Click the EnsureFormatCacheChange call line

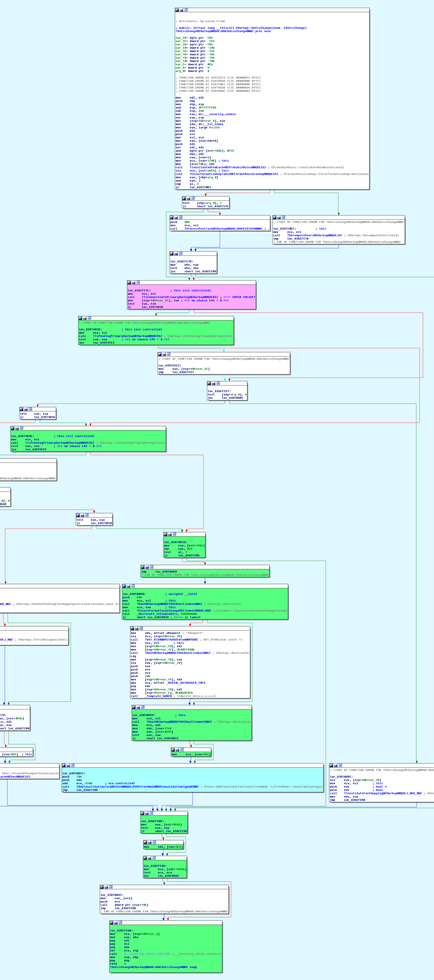pos(205,611)
